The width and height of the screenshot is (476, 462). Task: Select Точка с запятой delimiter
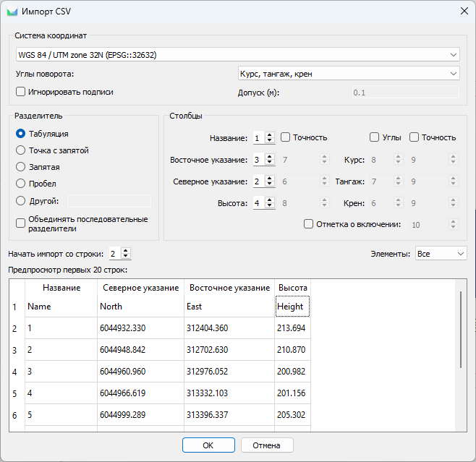(20, 150)
